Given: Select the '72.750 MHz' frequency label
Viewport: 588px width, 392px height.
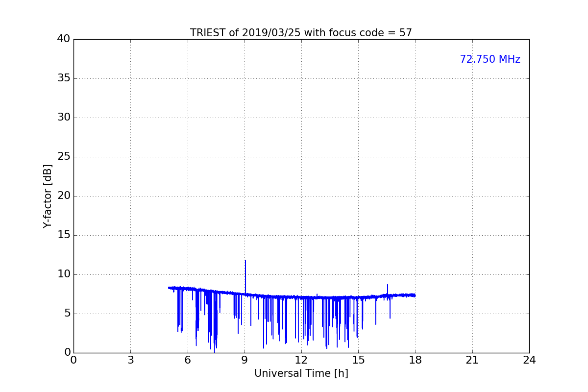Looking at the screenshot, I should [490, 59].
